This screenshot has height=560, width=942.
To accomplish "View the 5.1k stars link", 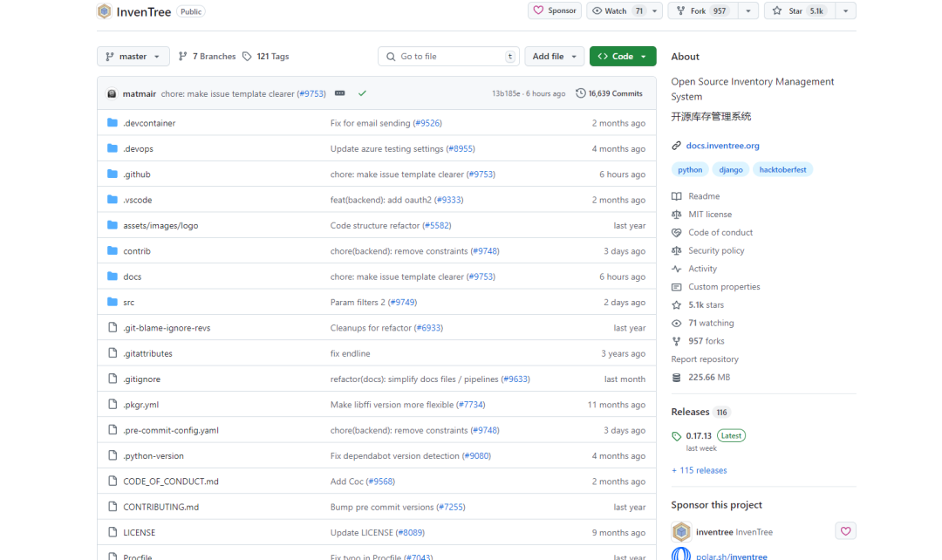I will [x=698, y=304].
